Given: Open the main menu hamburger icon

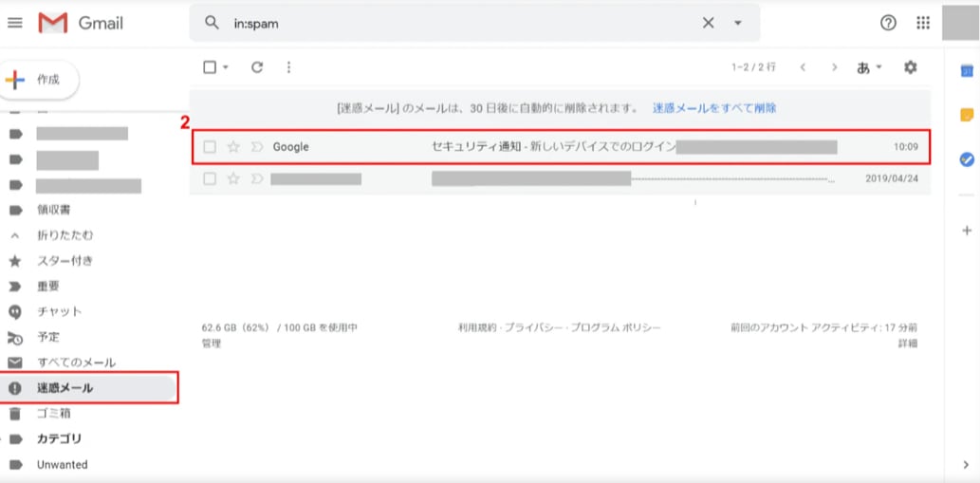Looking at the screenshot, I should 14,23.
